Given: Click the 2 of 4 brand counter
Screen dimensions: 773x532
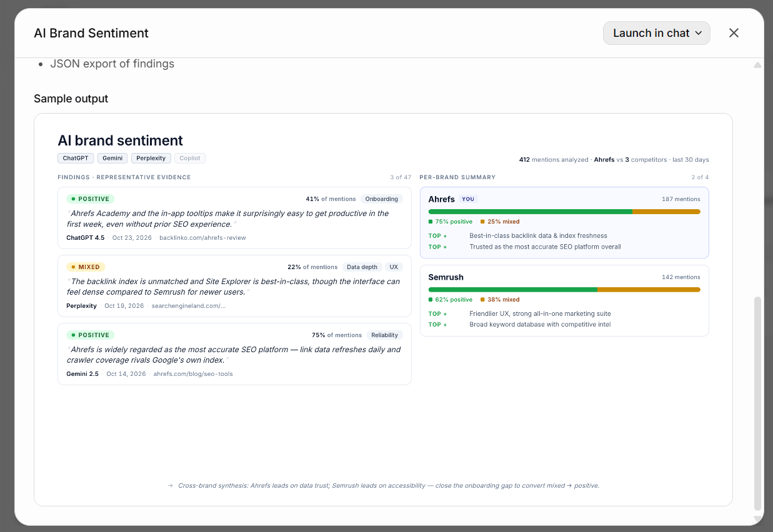Looking at the screenshot, I should (x=700, y=177).
